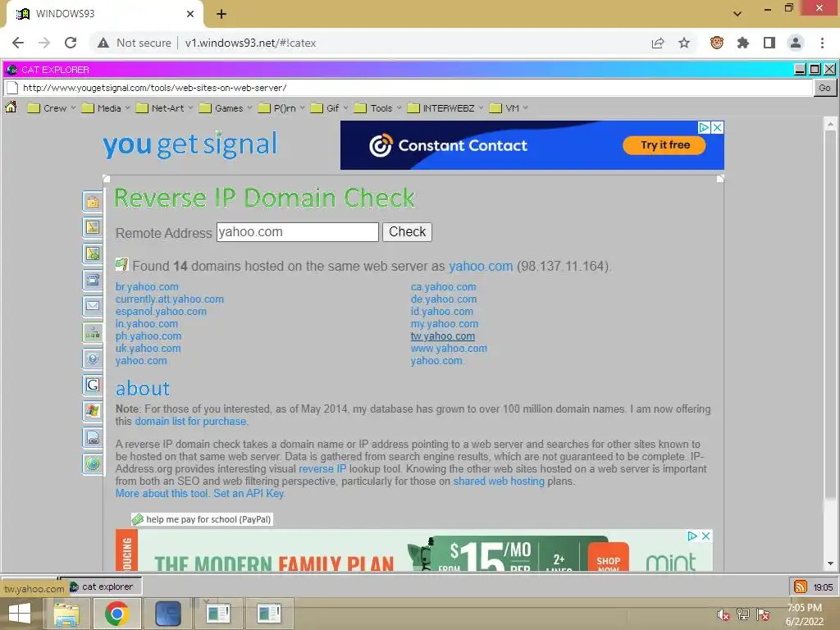This screenshot has height=630, width=840.
Task: Expand the INTERWEBZ bookmarks folder
Action: coord(445,108)
